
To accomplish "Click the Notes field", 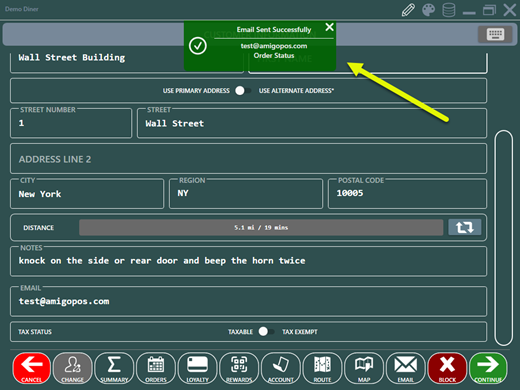I will pyautogui.click(x=248, y=261).
